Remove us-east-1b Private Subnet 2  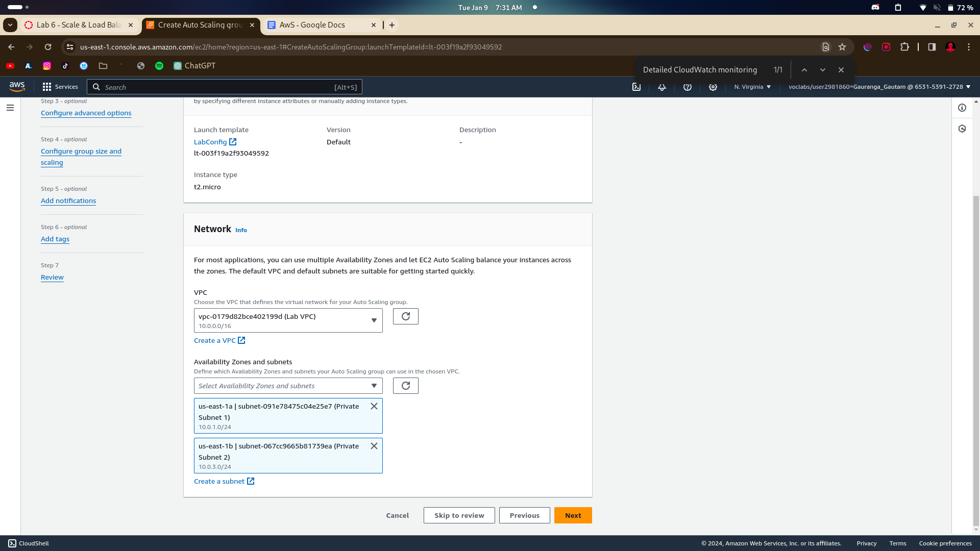(x=374, y=446)
